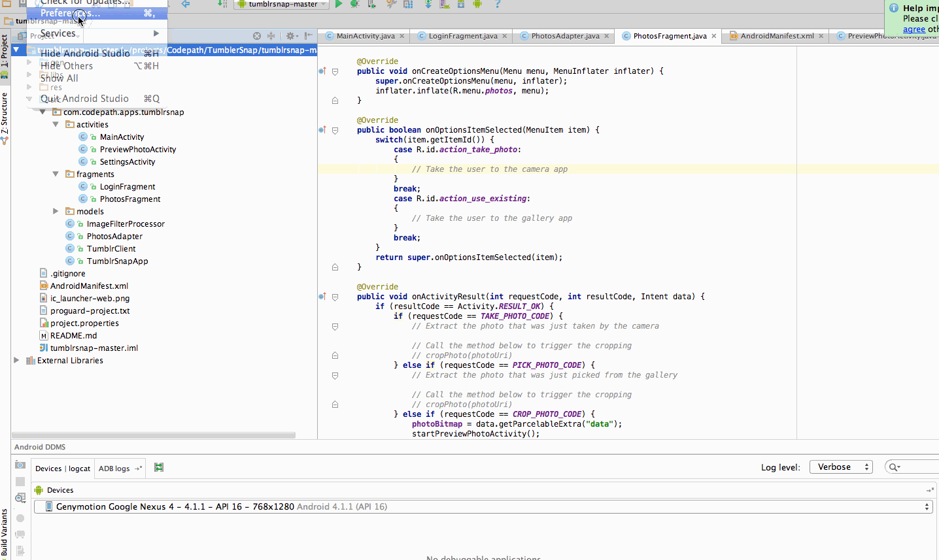939x560 pixels.
Task: Switch to the MainActivity.java tab
Action: (366, 36)
